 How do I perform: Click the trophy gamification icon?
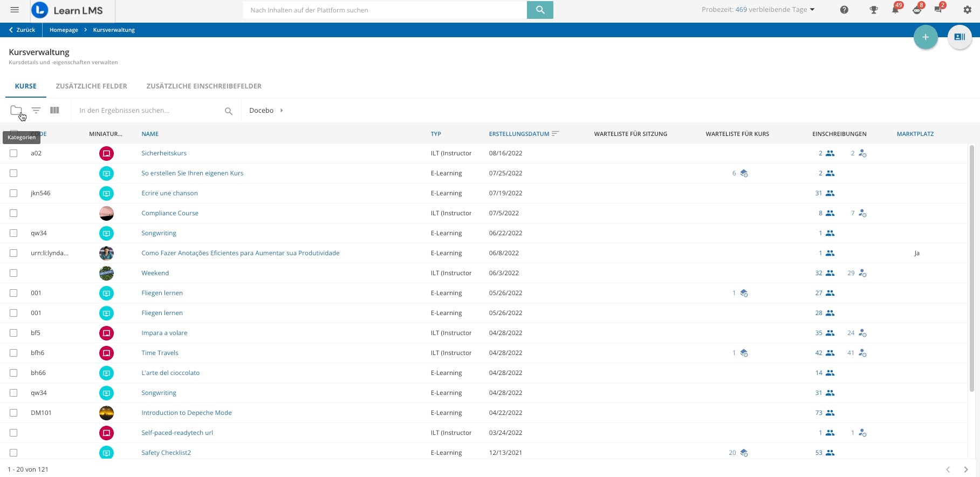(x=874, y=10)
